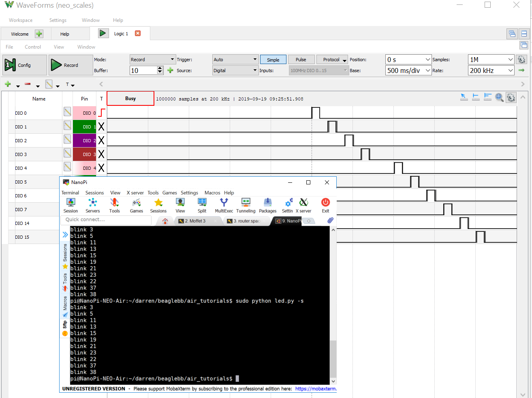Click the MobaXterm Session icon
The width and height of the screenshot is (532, 398).
click(x=71, y=205)
